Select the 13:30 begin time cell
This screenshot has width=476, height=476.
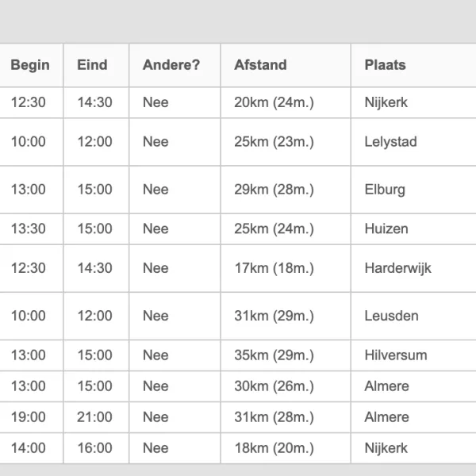click(31, 229)
